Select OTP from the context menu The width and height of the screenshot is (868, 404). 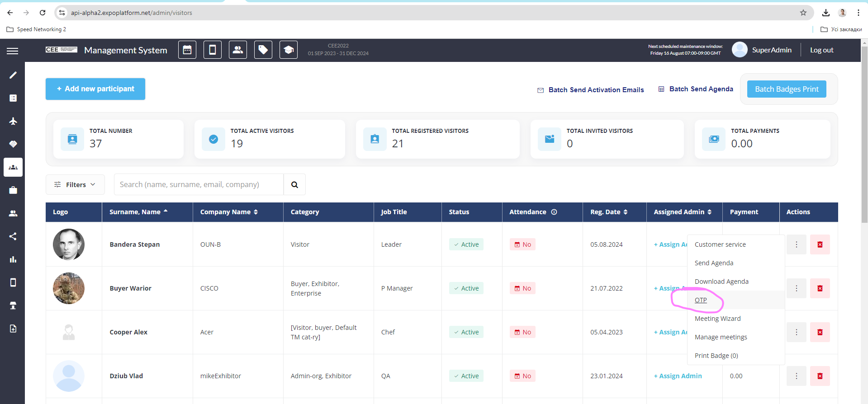[x=701, y=300]
